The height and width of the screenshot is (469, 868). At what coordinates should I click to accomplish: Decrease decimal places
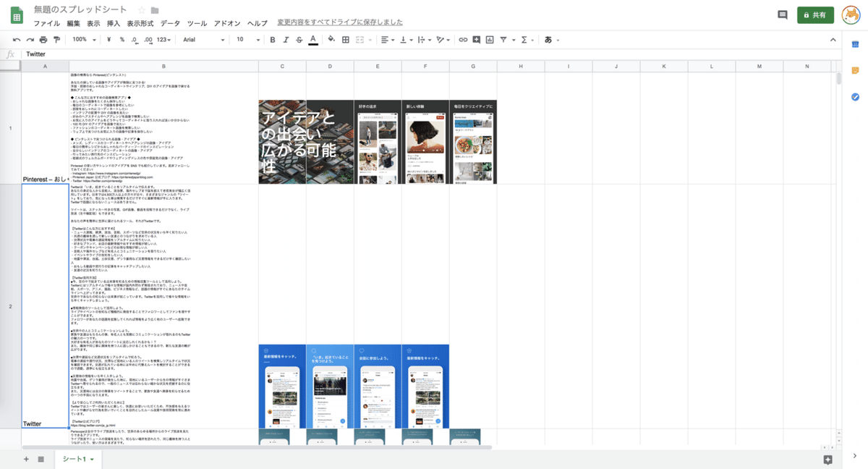[135, 39]
